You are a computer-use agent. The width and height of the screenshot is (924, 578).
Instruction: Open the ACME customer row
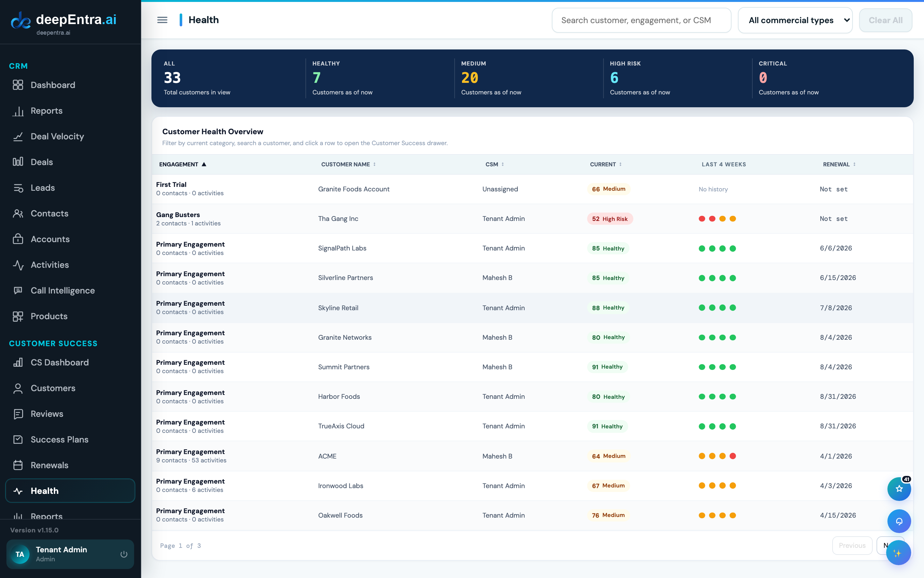pyautogui.click(x=532, y=456)
